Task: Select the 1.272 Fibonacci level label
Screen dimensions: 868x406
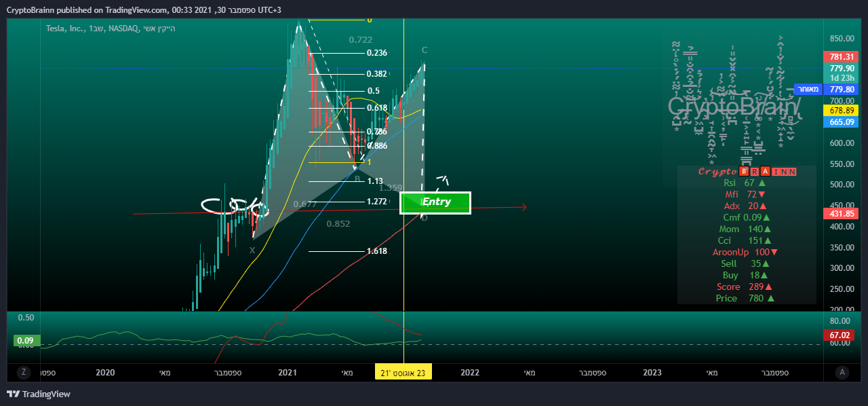Action: pyautogui.click(x=376, y=202)
